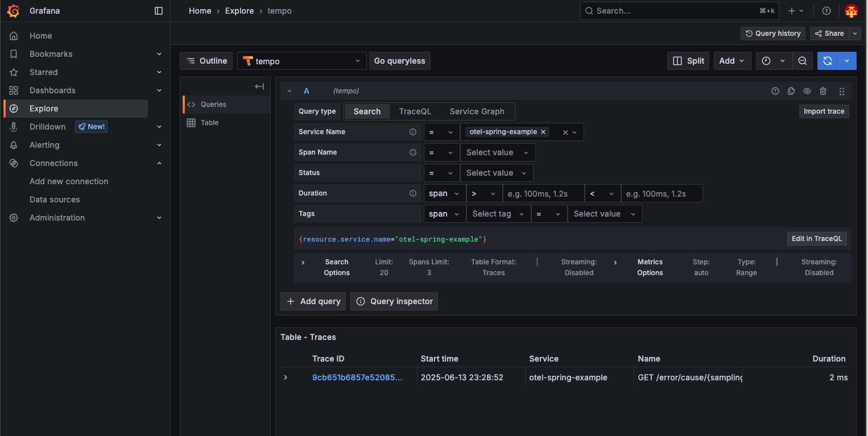Expand the Dashboards section chevron

click(159, 90)
